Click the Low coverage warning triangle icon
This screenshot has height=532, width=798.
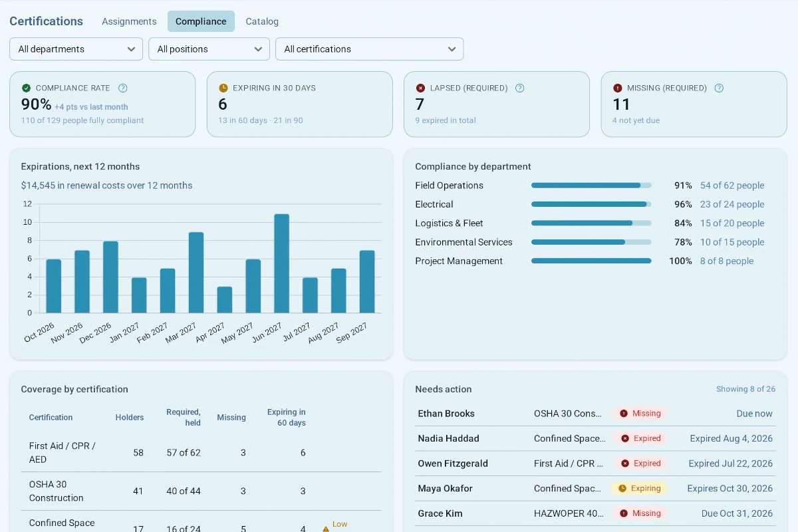pyautogui.click(x=326, y=529)
